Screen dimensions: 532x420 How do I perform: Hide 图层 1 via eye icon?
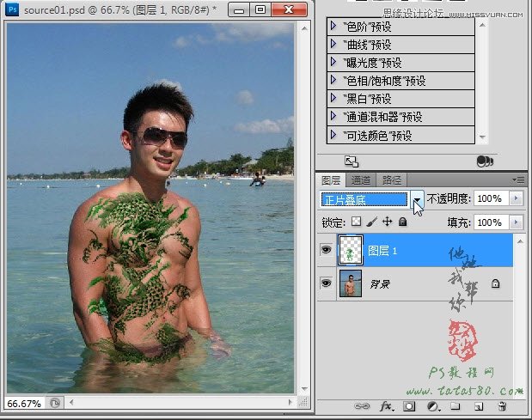326,250
